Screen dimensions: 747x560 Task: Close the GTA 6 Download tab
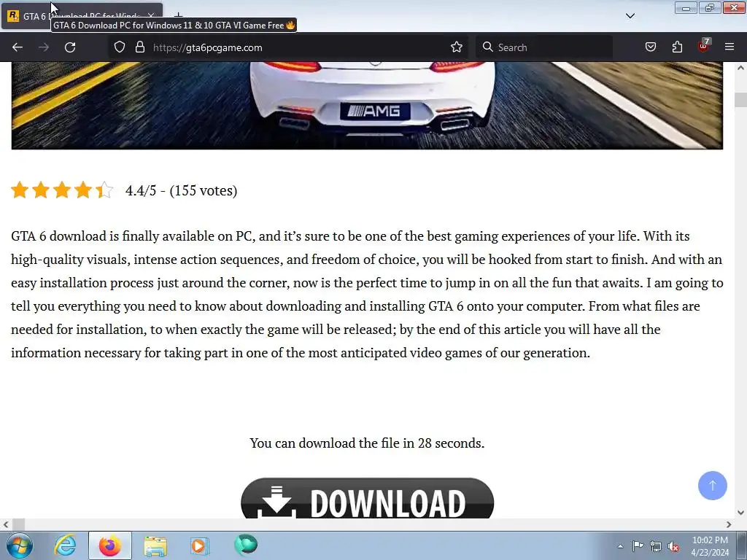click(150, 16)
